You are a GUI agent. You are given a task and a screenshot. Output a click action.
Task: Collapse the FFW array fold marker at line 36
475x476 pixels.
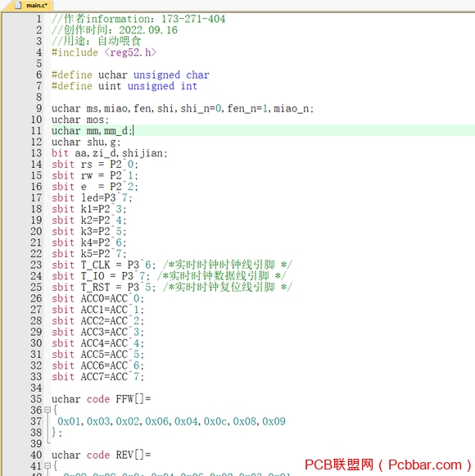pos(47,410)
